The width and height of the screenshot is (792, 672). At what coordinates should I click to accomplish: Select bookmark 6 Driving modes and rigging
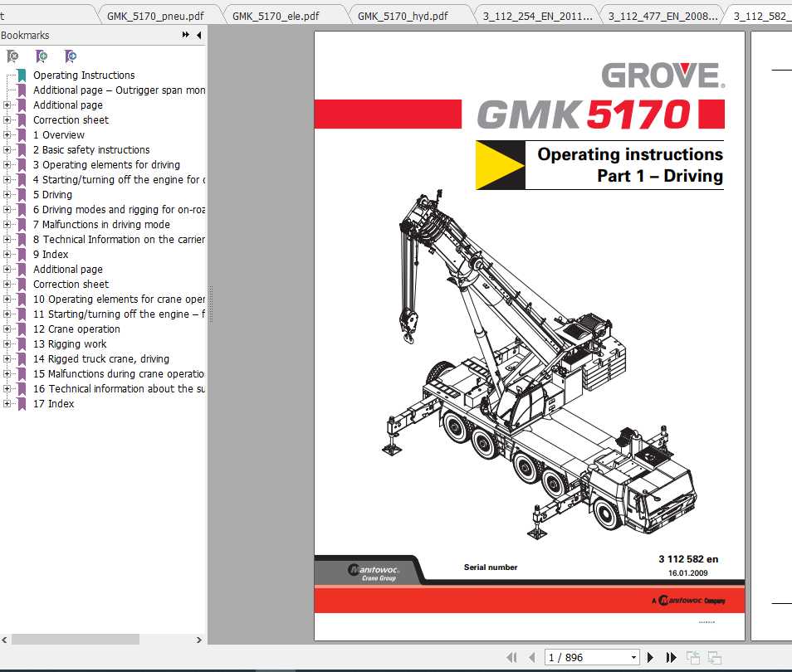pyautogui.click(x=120, y=210)
